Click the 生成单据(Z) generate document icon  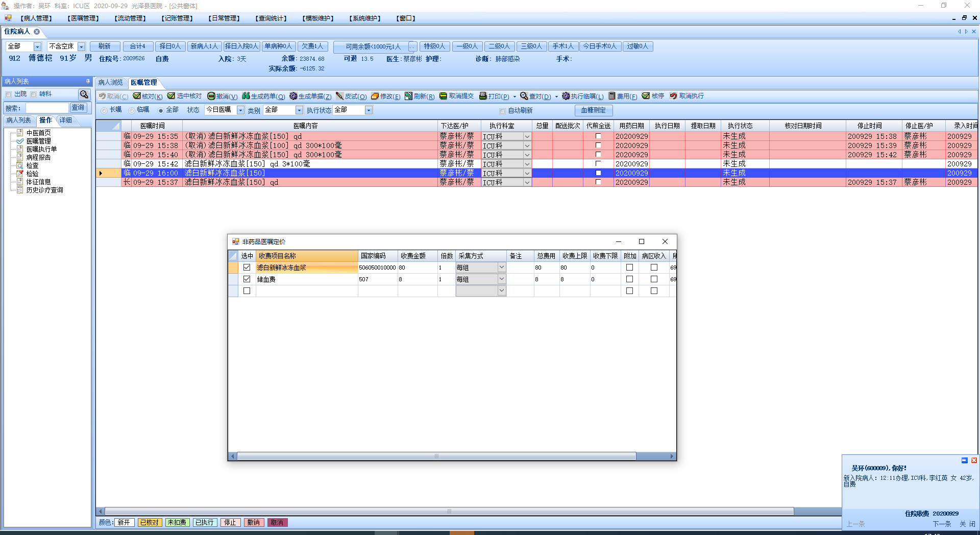click(293, 96)
